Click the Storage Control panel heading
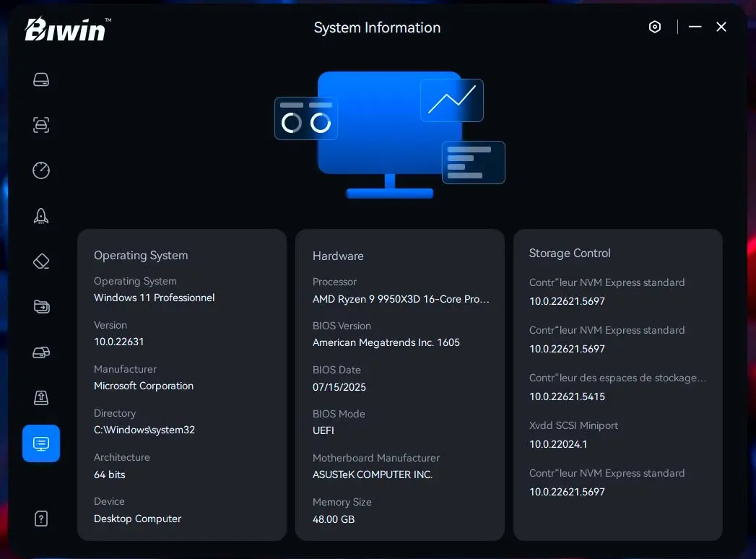This screenshot has height=559, width=756. pyautogui.click(x=570, y=253)
